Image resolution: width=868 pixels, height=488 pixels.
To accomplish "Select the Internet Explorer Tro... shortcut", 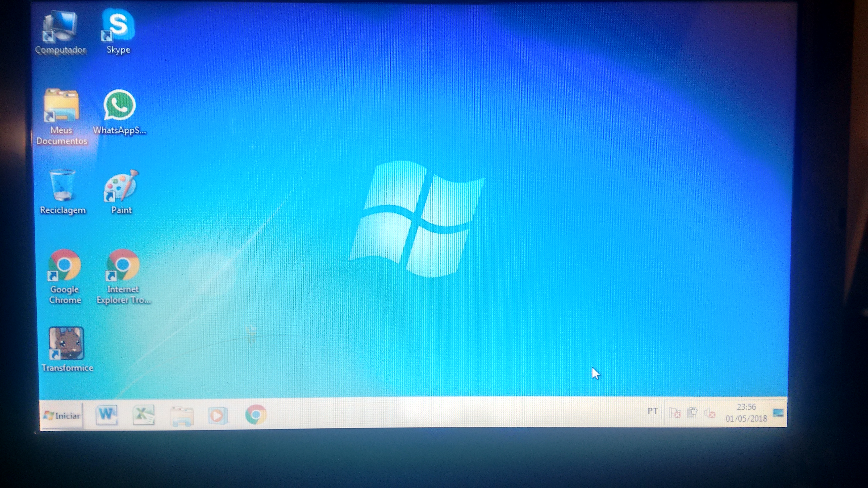I will point(123,277).
